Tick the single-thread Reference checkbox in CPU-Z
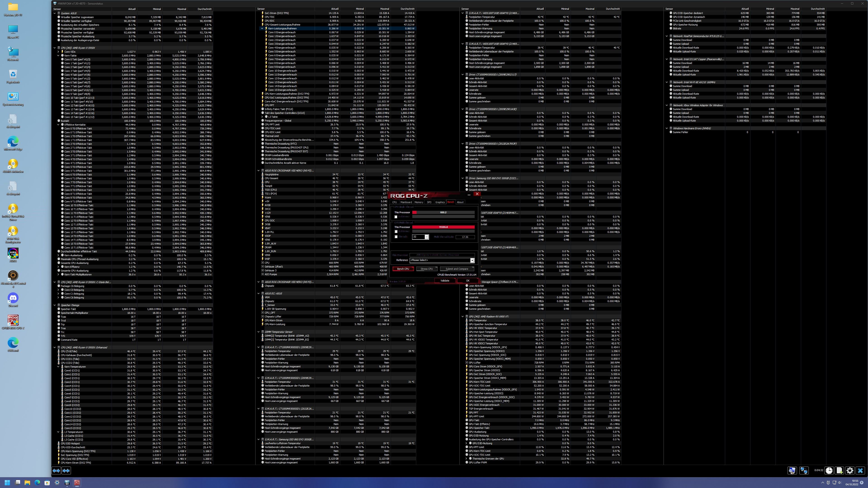The width and height of the screenshot is (868, 488). (396, 217)
